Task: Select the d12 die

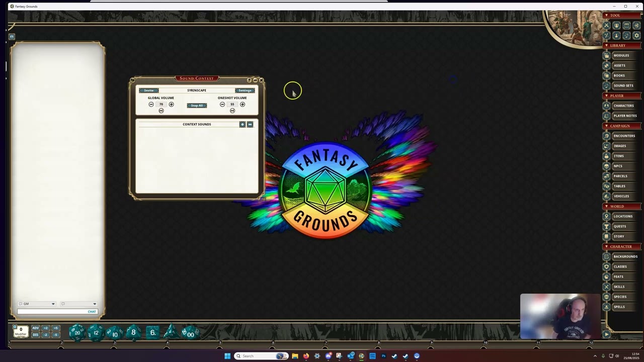Action: click(96, 332)
